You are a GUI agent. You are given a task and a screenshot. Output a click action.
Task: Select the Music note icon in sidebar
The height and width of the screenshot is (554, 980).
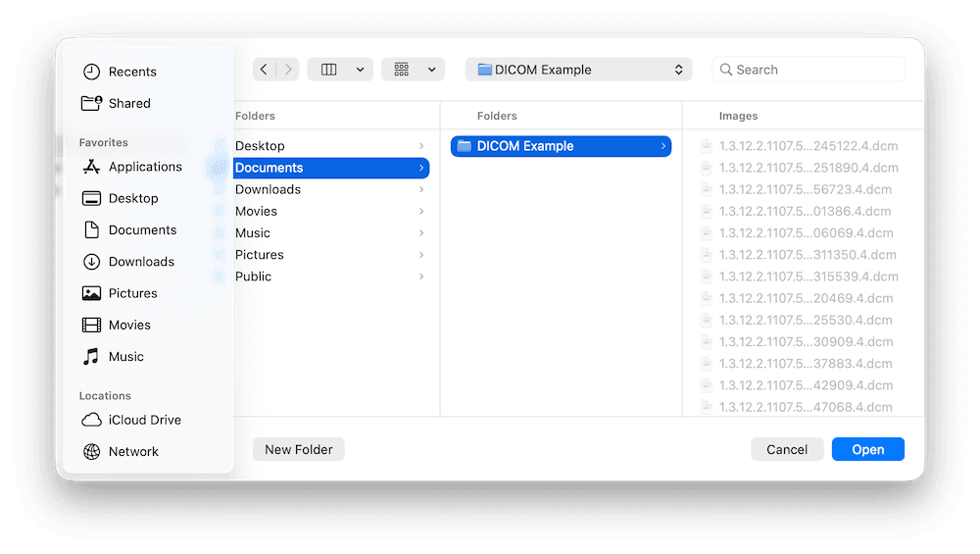[x=91, y=357]
